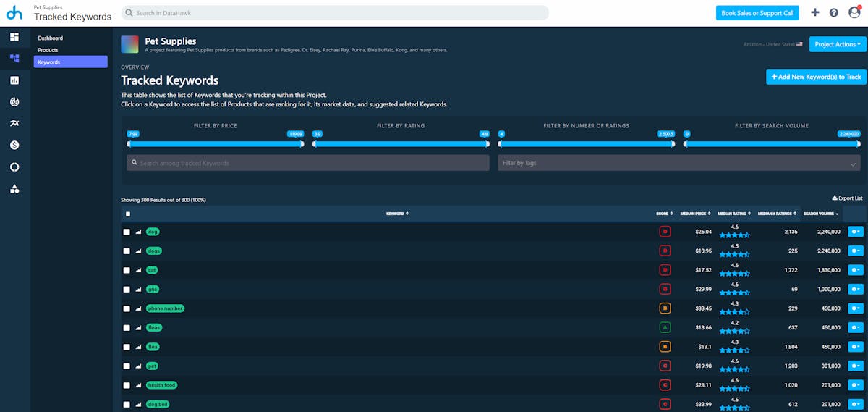Image resolution: width=868 pixels, height=412 pixels.
Task: Open gear actions dropdown for 'dogs' row
Action: pos(855,251)
